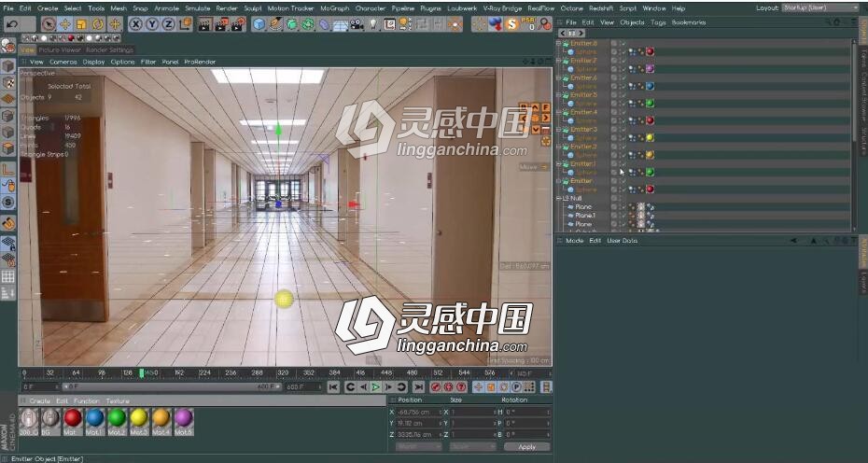Viewport: 868px width, 463px height.
Task: Add a Camera object
Action: pos(357,24)
